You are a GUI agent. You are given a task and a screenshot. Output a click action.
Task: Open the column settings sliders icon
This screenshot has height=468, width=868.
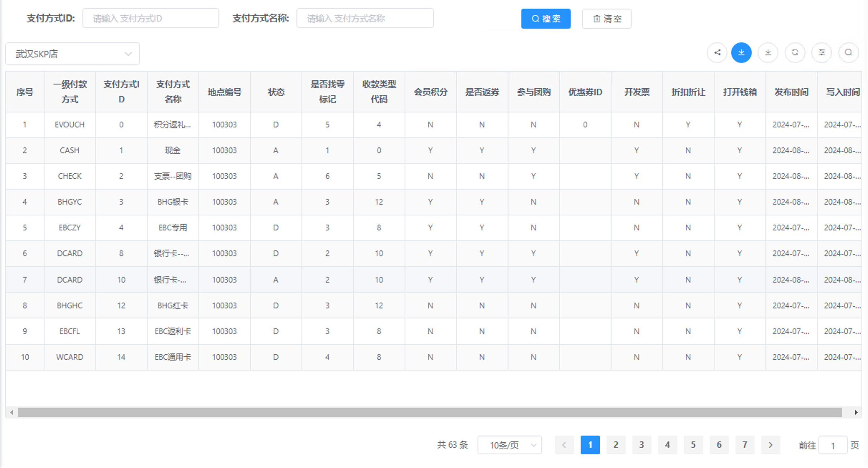coord(822,53)
